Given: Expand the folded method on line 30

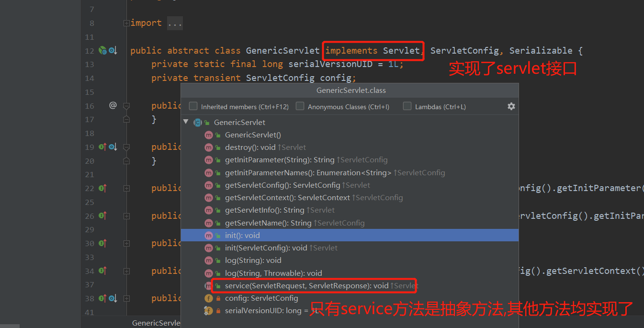Looking at the screenshot, I should pos(126,243).
